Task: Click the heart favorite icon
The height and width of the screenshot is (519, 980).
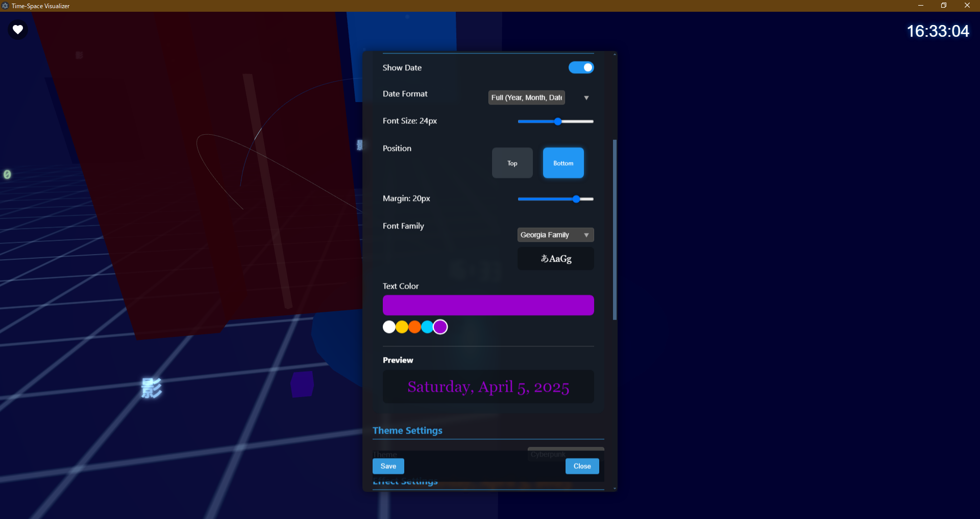Action: 18,30
